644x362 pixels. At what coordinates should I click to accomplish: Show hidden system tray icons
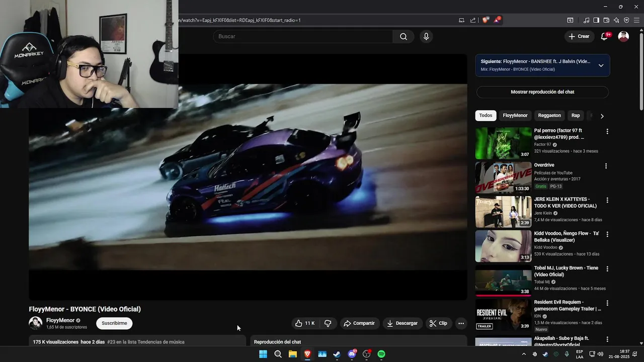pyautogui.click(x=524, y=354)
